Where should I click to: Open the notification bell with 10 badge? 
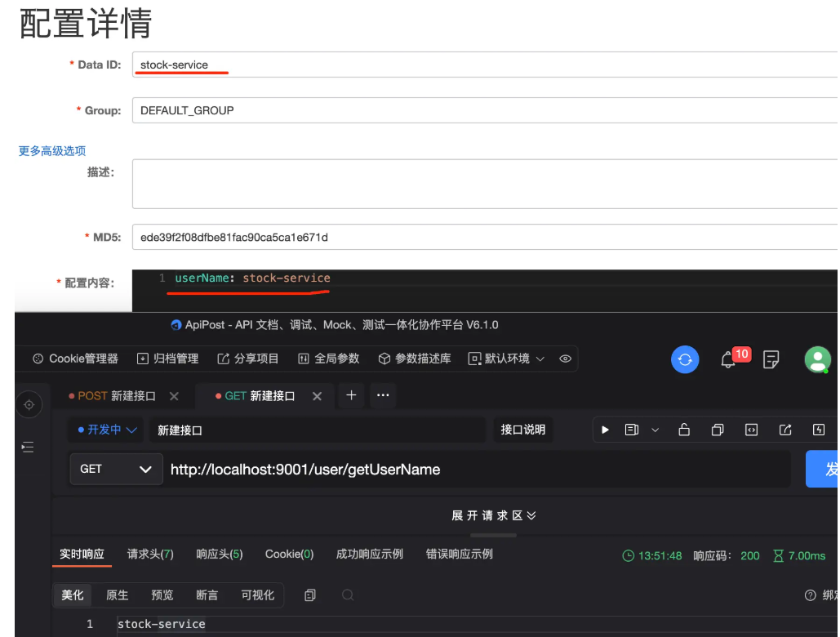[729, 359]
